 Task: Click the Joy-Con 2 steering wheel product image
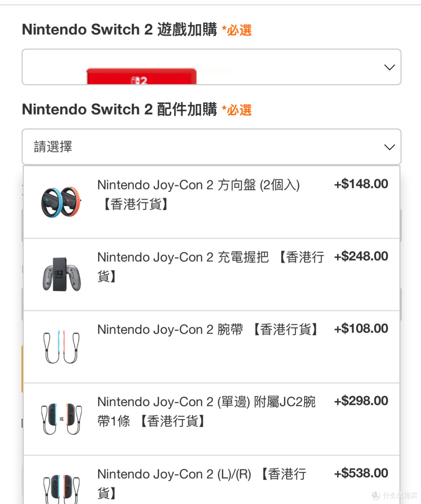tap(61, 202)
